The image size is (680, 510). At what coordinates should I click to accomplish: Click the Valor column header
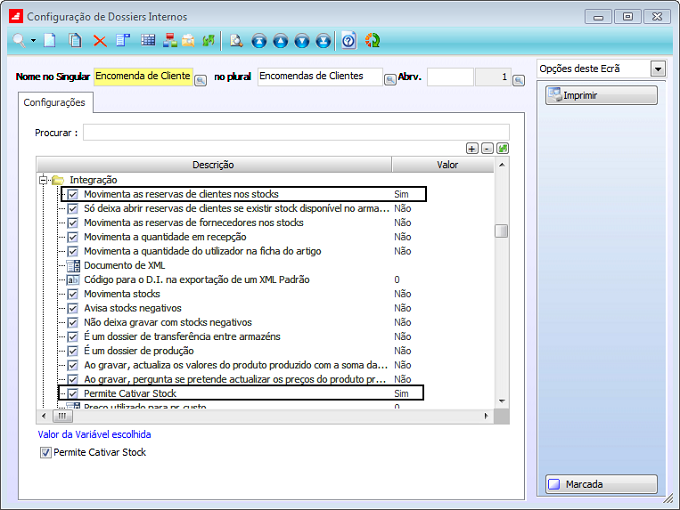[443, 165]
